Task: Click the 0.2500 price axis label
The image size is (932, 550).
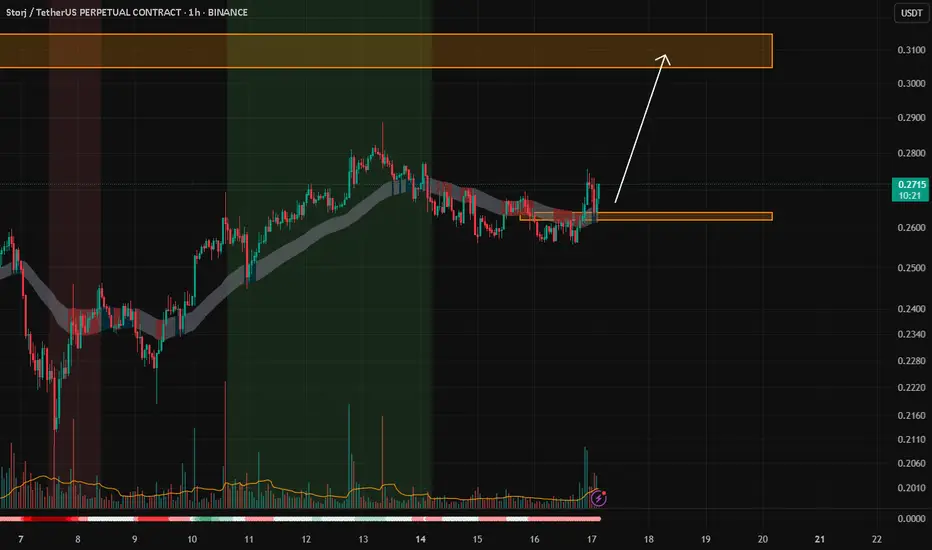Action: (911, 268)
